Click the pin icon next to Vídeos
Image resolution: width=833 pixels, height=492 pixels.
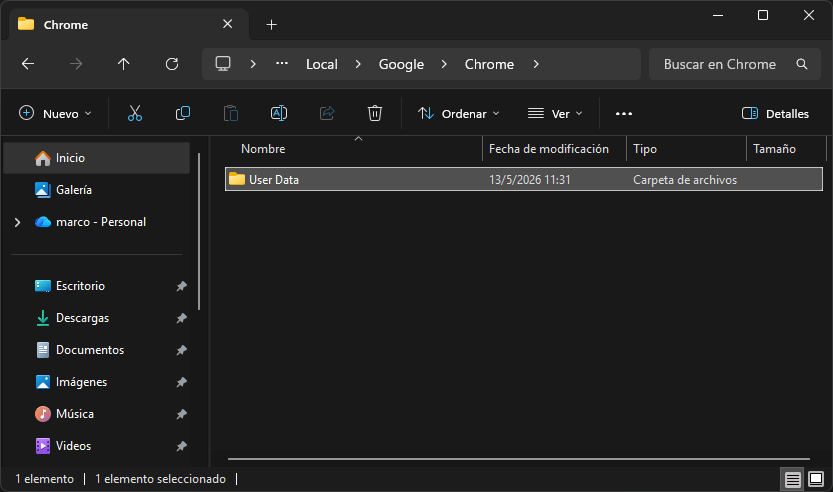(181, 446)
